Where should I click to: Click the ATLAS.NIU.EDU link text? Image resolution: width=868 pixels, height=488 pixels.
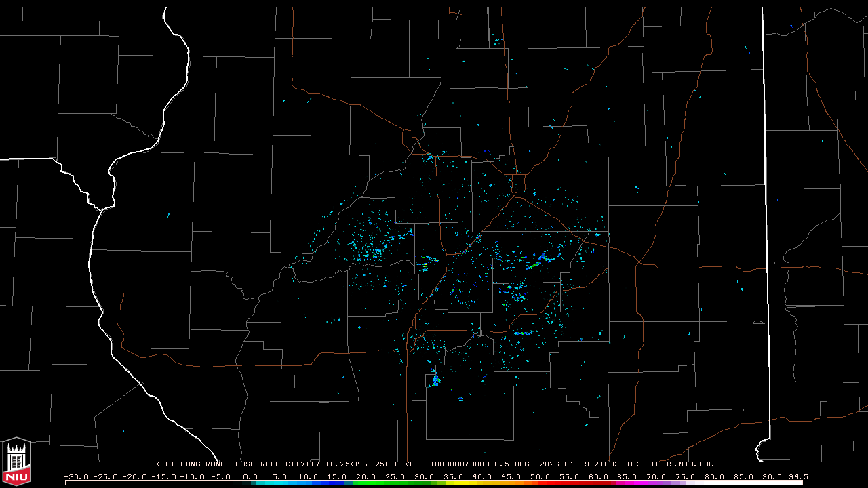(x=681, y=464)
